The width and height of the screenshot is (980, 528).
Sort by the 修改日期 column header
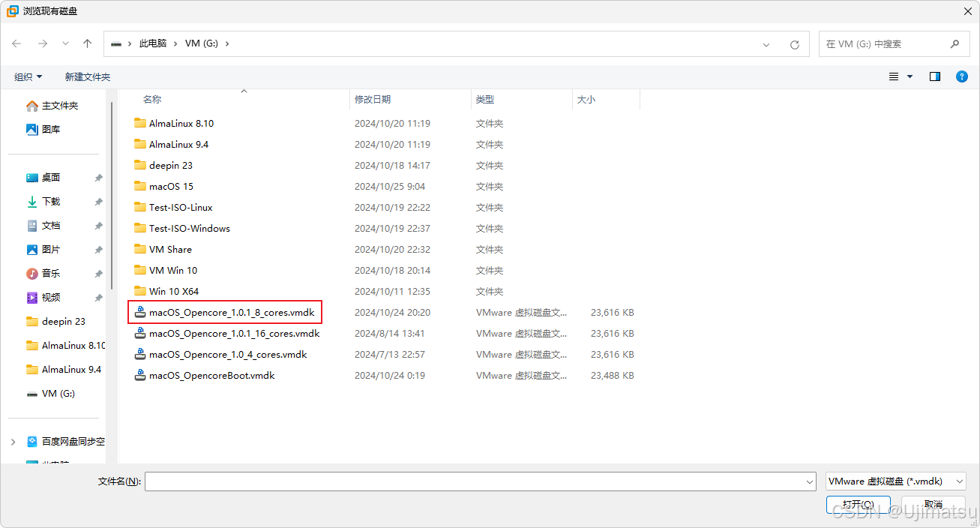pos(373,99)
